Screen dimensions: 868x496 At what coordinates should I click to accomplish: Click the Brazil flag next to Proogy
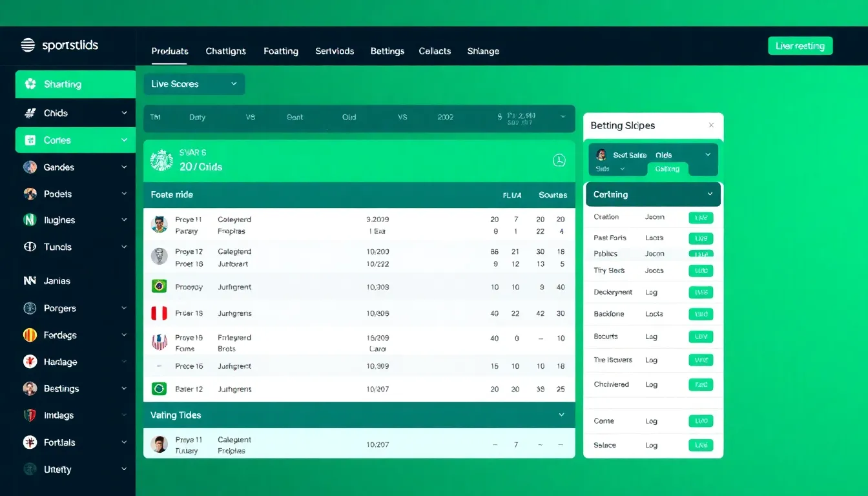(159, 287)
